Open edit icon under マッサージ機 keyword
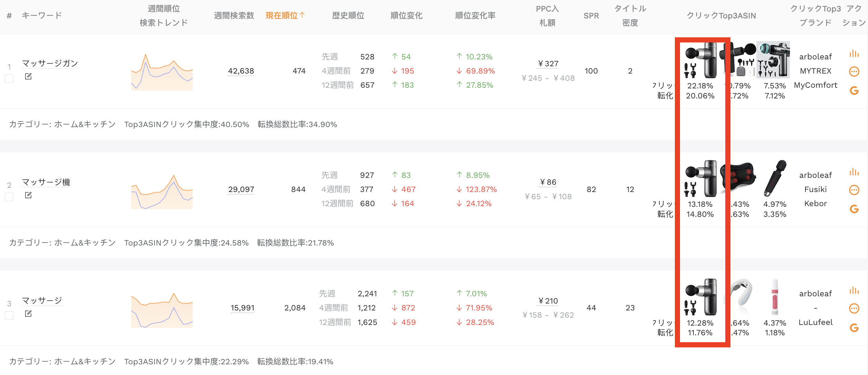The image size is (868, 375). (28, 195)
